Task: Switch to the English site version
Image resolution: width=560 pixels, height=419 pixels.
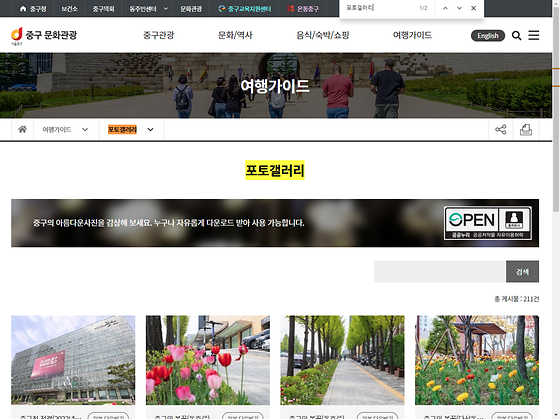Action: pos(488,36)
